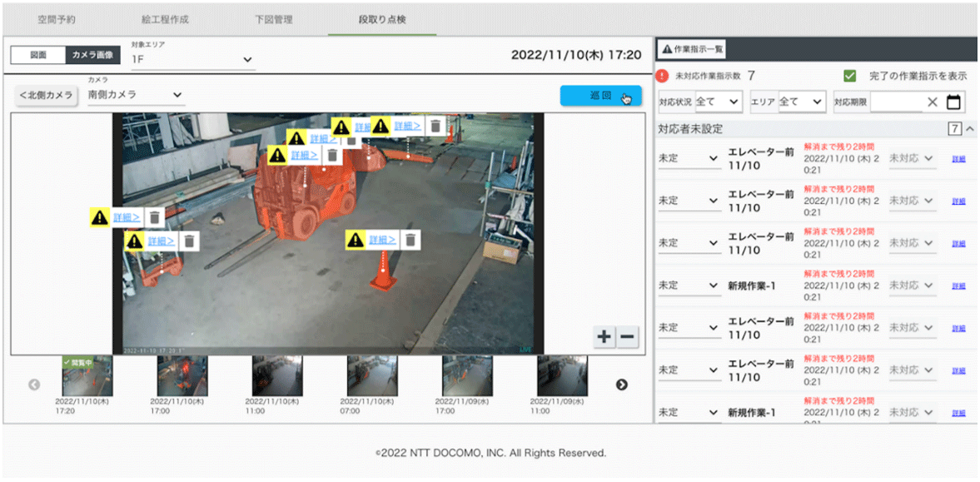This screenshot has height=482, width=980.
Task: Collapse the 対応者未設定 group chevron
Action: point(969,129)
